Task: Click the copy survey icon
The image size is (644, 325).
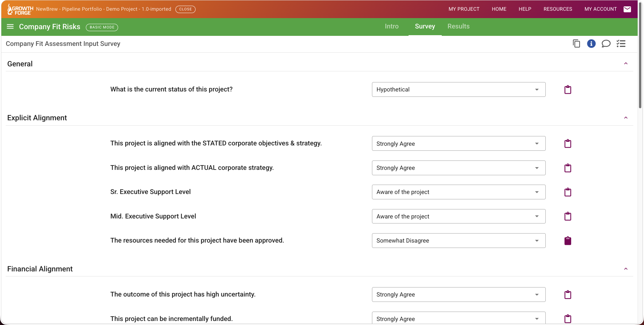Action: pyautogui.click(x=576, y=44)
